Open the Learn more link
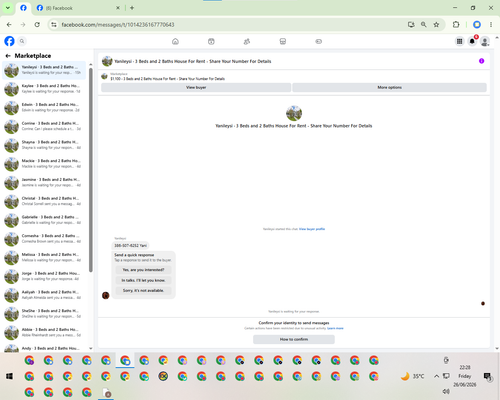 335,328
